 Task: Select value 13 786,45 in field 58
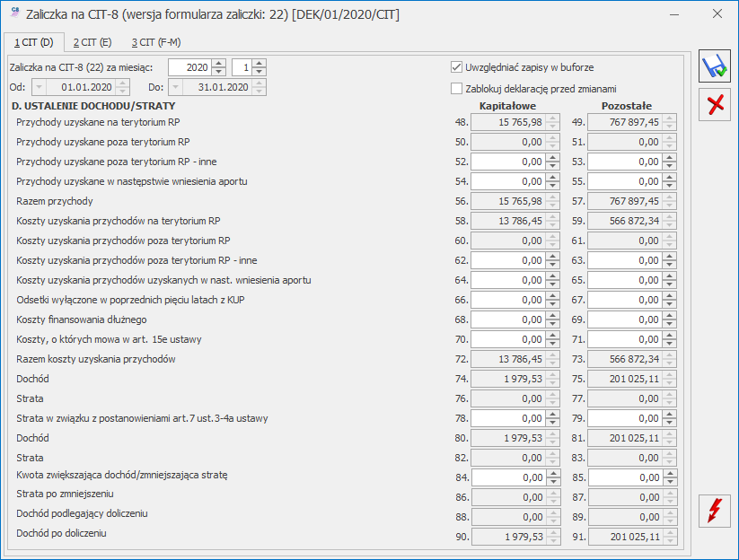click(520, 221)
